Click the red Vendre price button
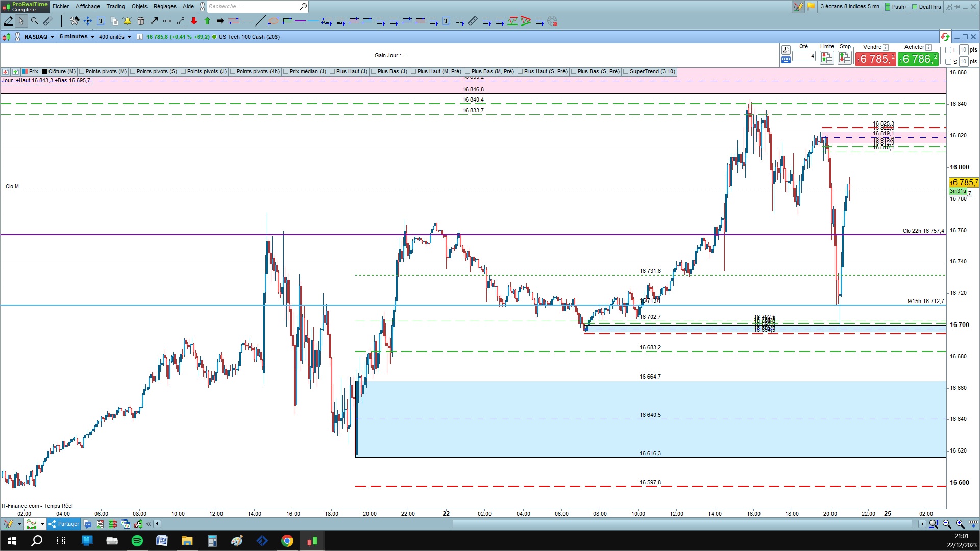 tap(875, 59)
